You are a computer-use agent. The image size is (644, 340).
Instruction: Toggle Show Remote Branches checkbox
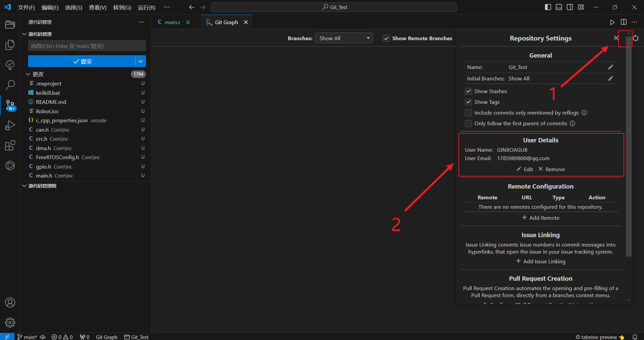coord(386,39)
